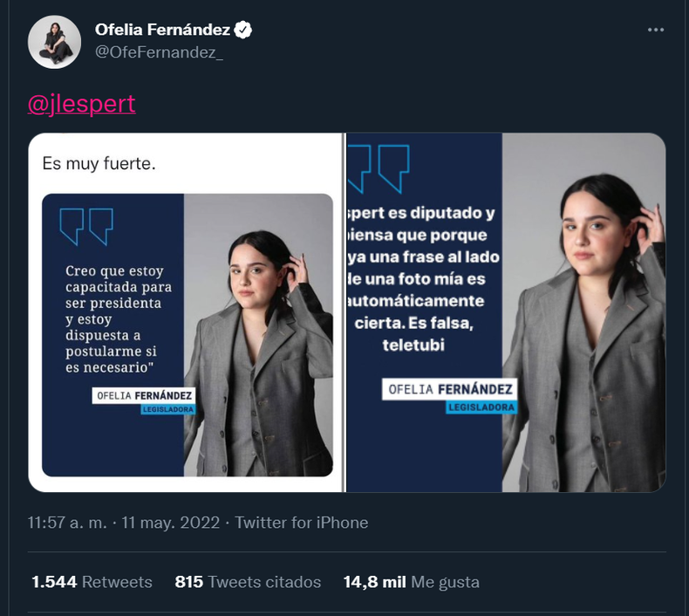Open Ofelia Fernández's profile avatar

coord(55,42)
